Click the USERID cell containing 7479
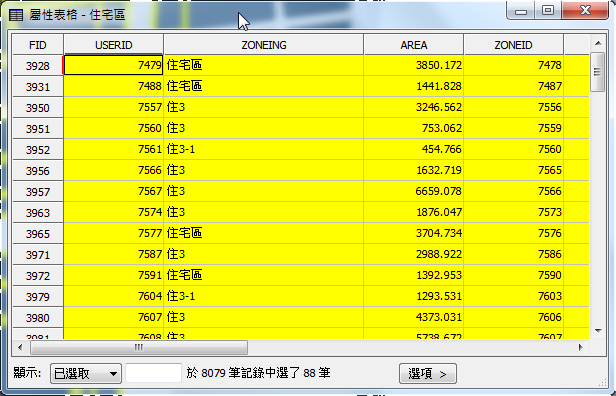The image size is (616, 396). (114, 65)
